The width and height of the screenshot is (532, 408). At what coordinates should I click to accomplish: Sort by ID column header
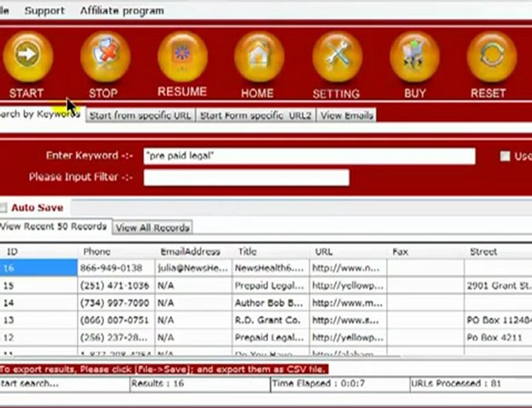(39, 252)
